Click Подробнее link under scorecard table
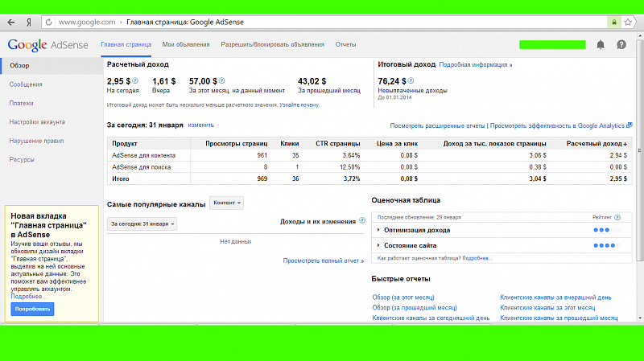 (477, 258)
